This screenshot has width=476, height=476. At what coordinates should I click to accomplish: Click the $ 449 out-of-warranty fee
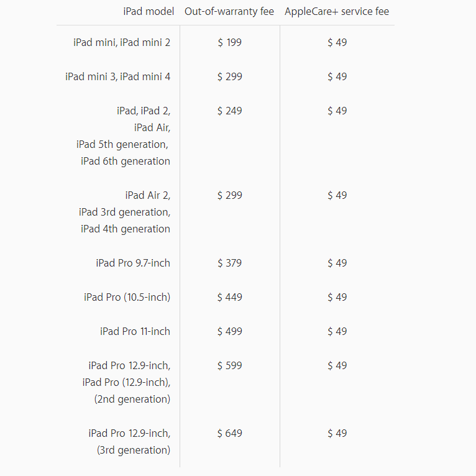[229, 297]
